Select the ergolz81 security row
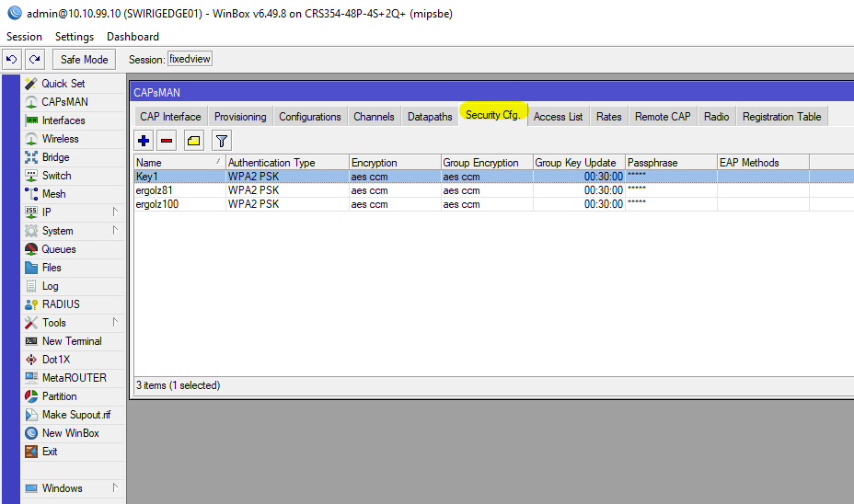 [155, 190]
